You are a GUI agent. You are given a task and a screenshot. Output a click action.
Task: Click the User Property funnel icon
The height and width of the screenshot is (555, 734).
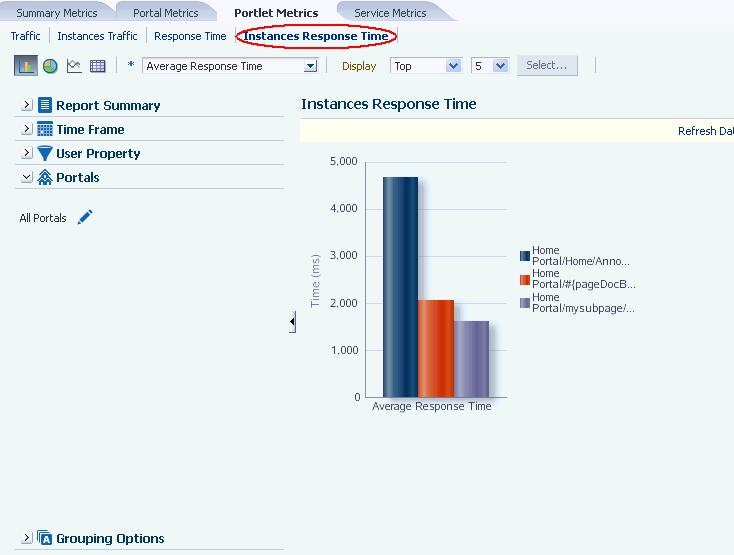(45, 153)
